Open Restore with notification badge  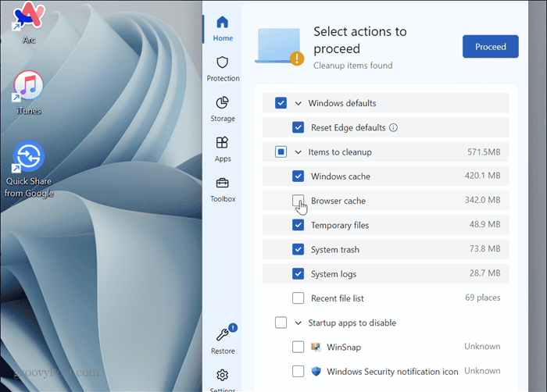tap(223, 339)
